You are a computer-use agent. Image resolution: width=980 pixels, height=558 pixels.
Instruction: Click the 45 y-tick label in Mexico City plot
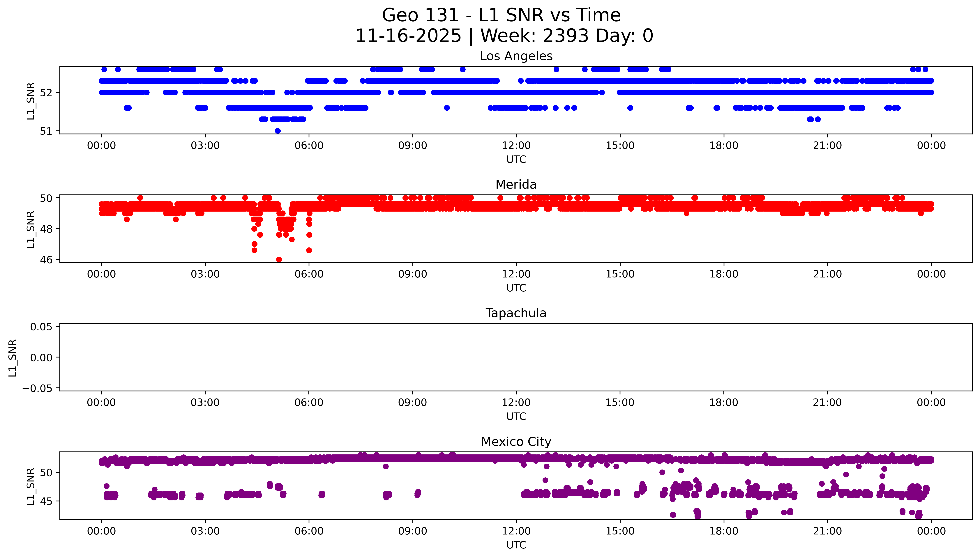pyautogui.click(x=46, y=501)
